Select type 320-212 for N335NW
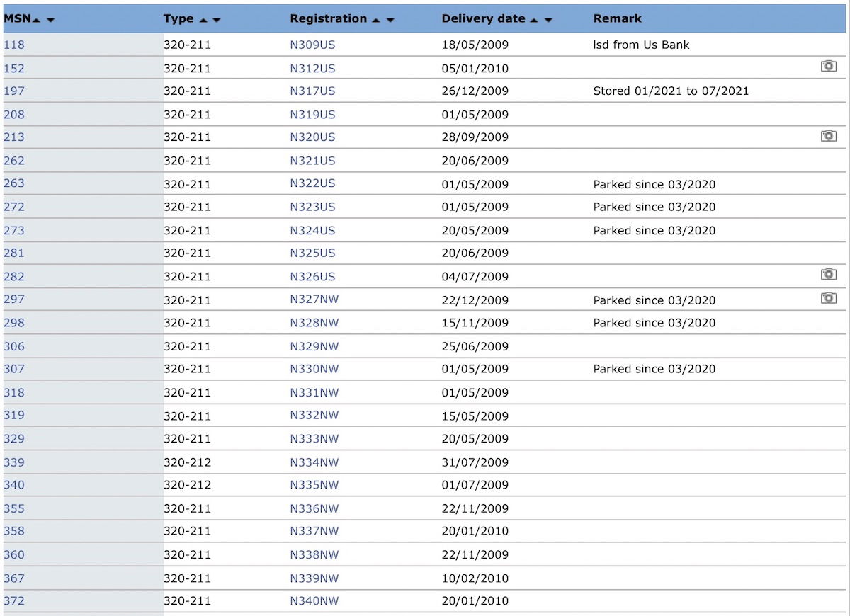 [187, 485]
